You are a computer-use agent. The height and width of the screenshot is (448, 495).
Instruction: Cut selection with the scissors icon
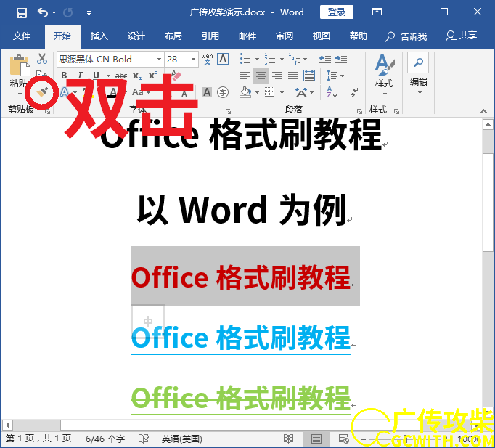42,59
